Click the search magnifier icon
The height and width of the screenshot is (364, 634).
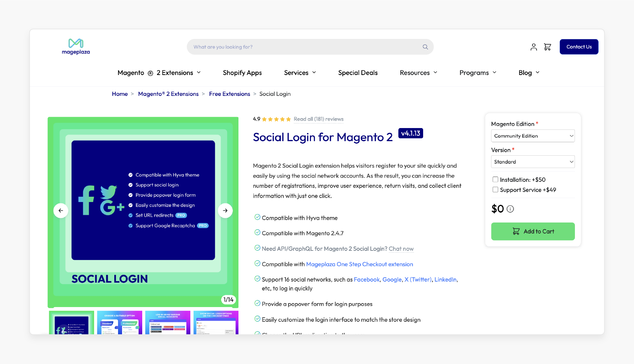pyautogui.click(x=425, y=47)
